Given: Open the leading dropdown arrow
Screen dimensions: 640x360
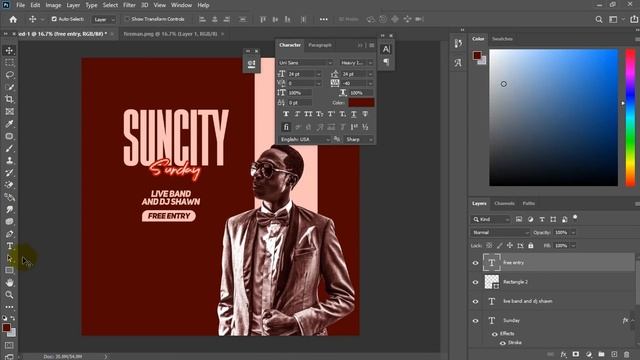Looking at the screenshot, I should (x=370, y=74).
